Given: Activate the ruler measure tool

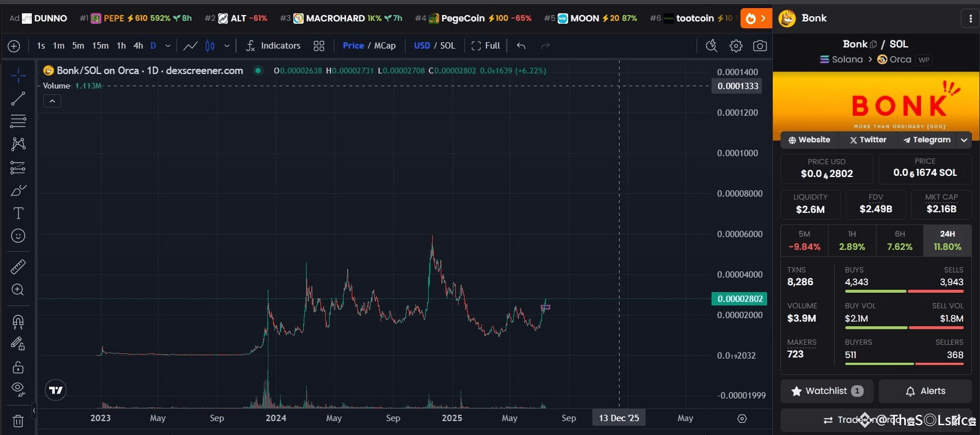Looking at the screenshot, I should pyautogui.click(x=18, y=267).
